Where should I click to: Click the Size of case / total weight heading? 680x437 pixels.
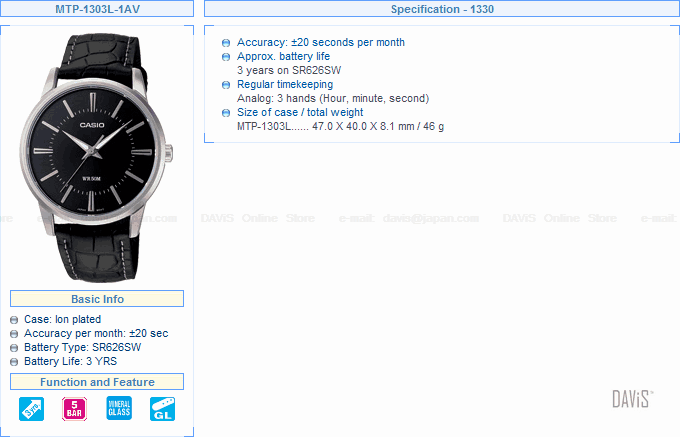(x=300, y=112)
